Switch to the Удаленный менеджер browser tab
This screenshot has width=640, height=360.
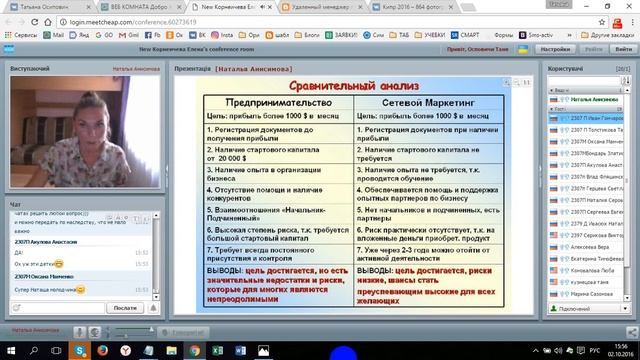[322, 7]
